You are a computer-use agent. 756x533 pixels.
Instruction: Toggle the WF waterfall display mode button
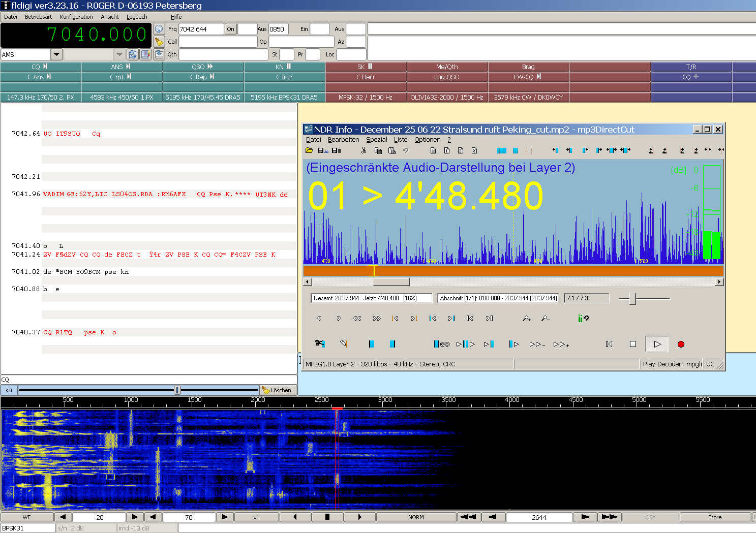click(27, 517)
